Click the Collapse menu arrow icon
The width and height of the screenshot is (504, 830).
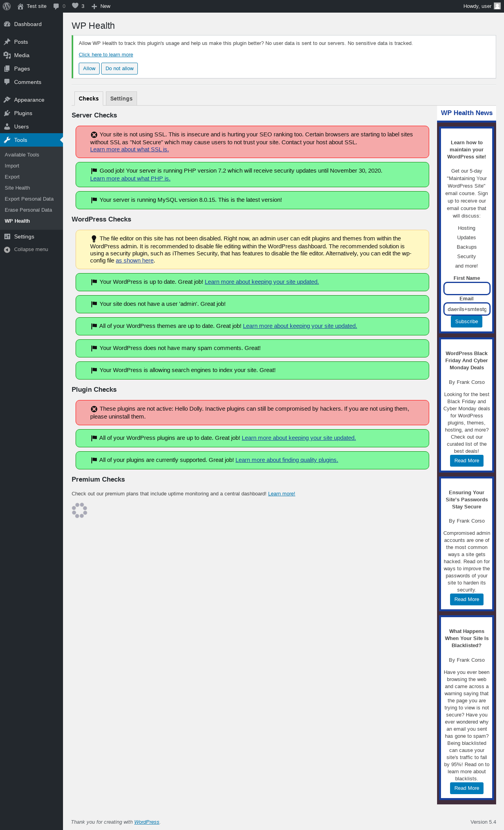point(7,249)
